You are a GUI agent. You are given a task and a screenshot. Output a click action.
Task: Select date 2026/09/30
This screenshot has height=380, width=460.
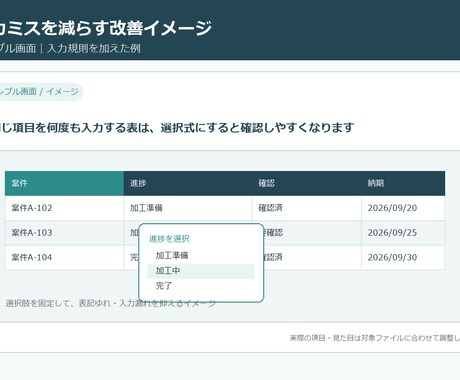[x=403, y=257]
